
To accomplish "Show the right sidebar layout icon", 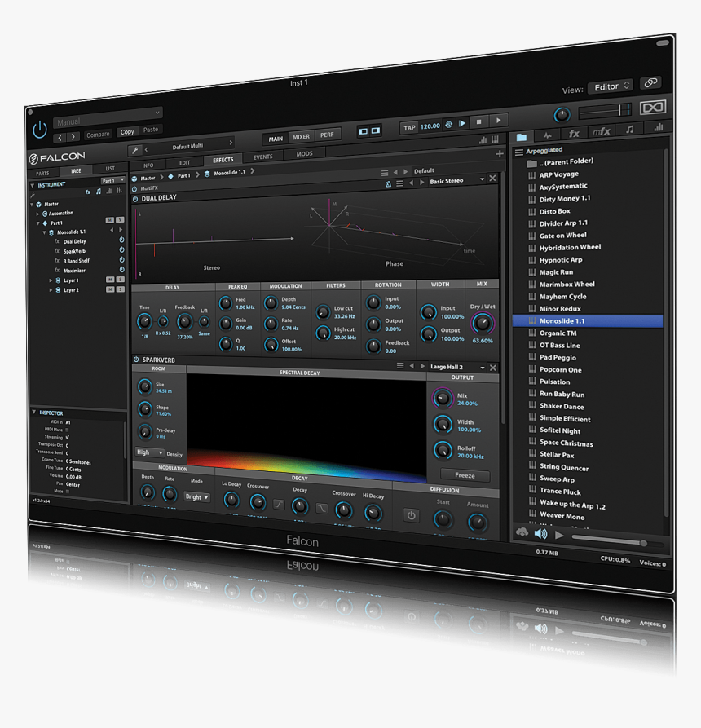I will pyautogui.click(x=375, y=130).
